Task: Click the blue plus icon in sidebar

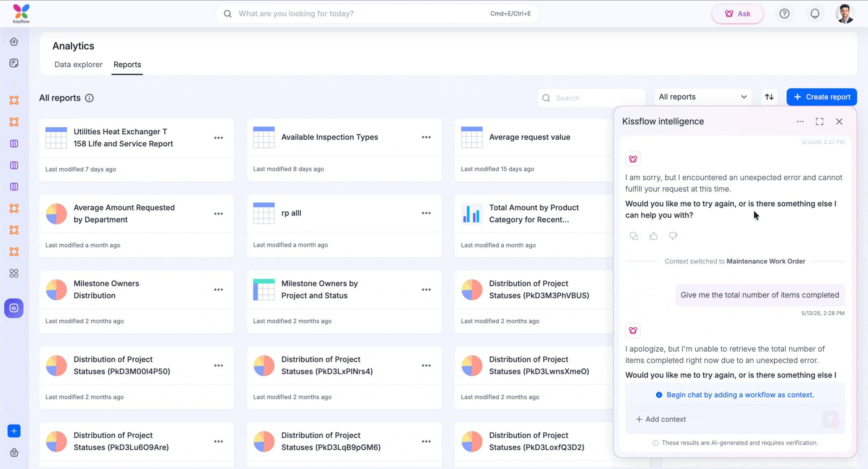Action: (x=14, y=431)
